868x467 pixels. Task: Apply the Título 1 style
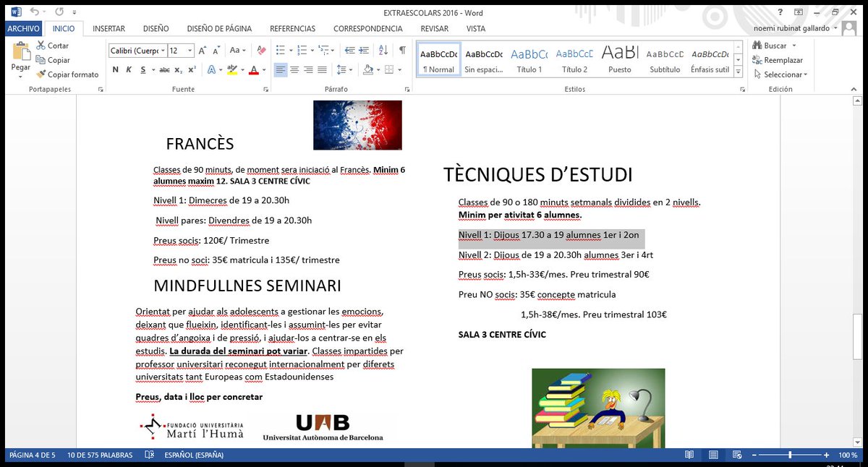529,59
